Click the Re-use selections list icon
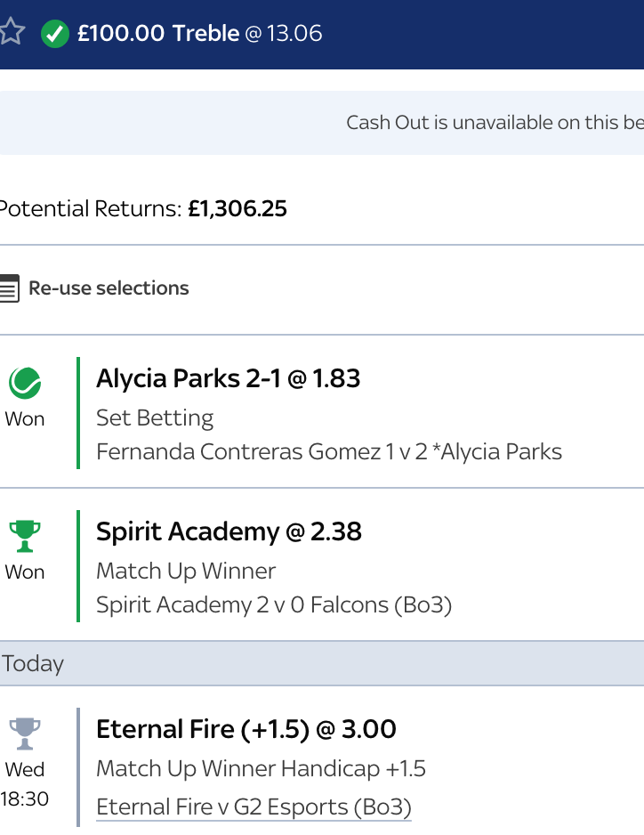The image size is (644, 835). (x=9, y=288)
